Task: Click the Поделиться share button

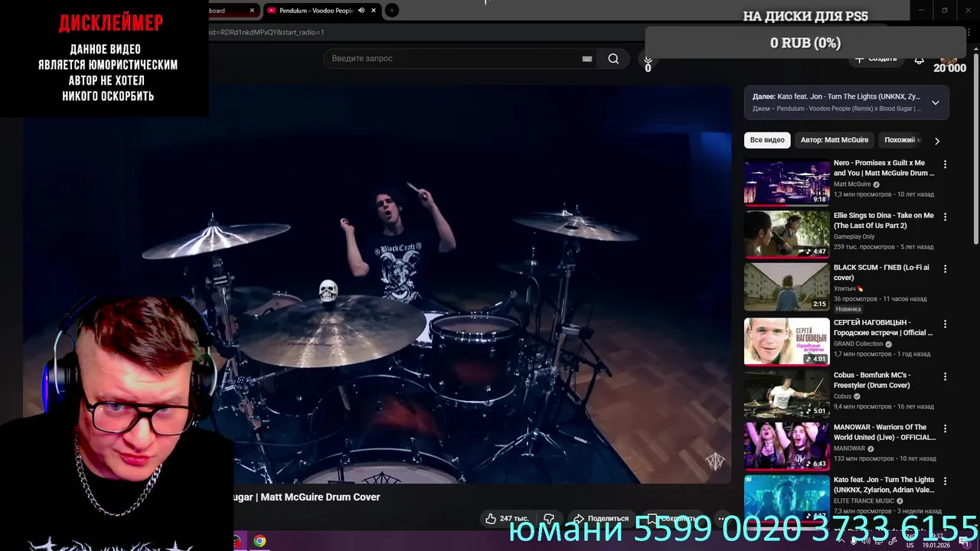Action: [601, 519]
